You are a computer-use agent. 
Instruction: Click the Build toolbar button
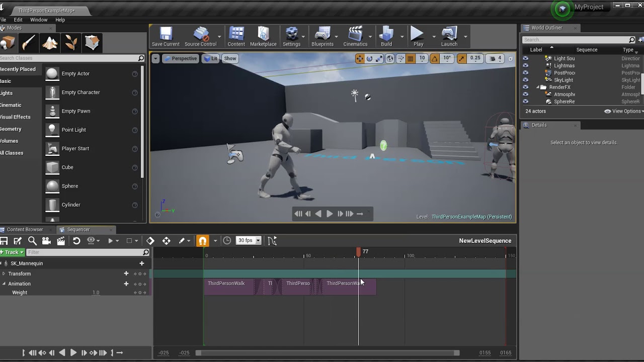pos(386,37)
